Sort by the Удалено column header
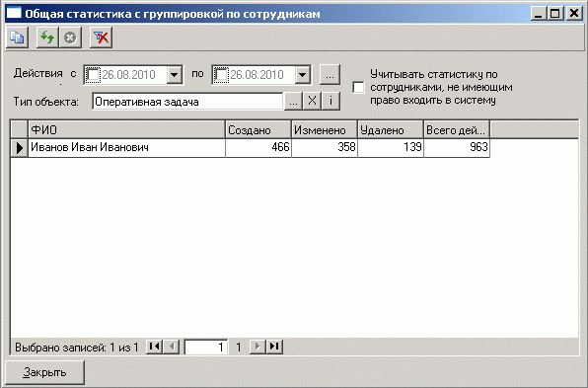This screenshot has height=388, width=588. 391,130
